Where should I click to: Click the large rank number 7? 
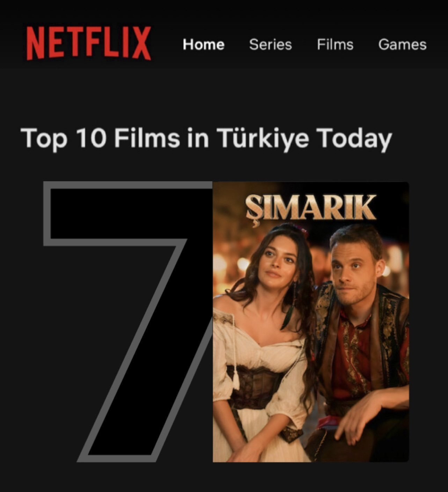[x=127, y=321]
